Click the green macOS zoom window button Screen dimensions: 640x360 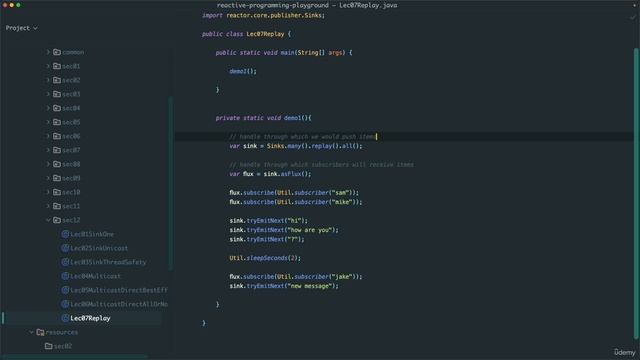point(18,5)
